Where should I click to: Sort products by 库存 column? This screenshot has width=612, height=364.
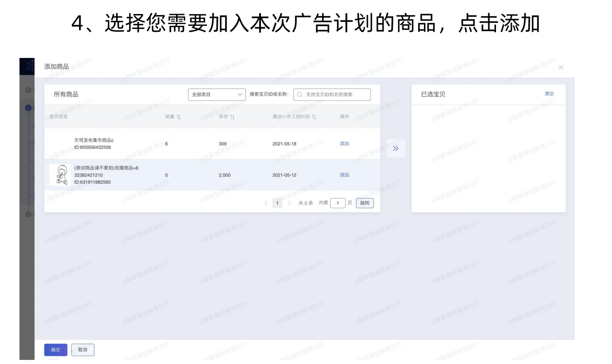[x=232, y=117]
